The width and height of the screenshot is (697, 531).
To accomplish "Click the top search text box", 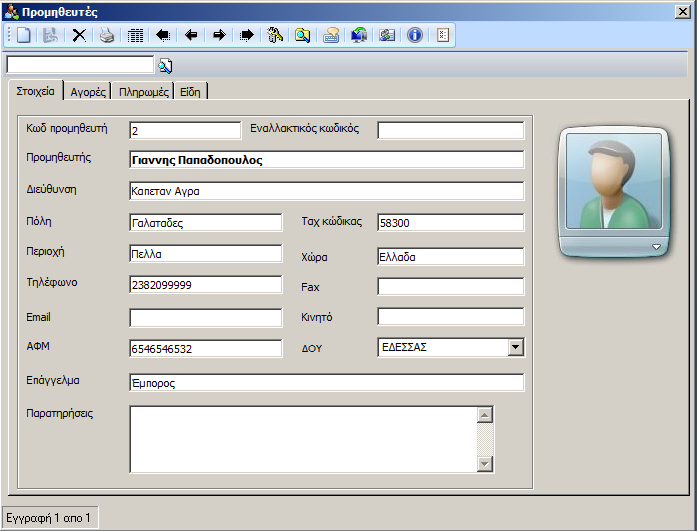I will 80,65.
